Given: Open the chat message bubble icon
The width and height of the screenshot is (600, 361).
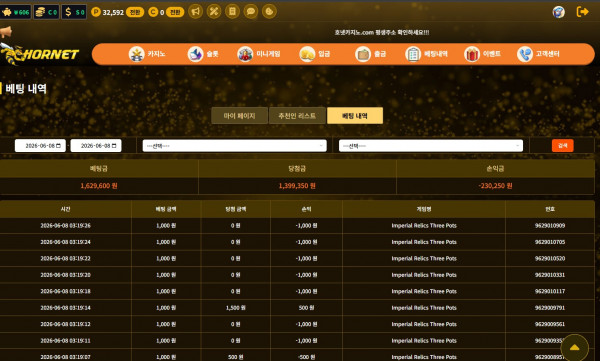Looking at the screenshot, I should pos(251,11).
